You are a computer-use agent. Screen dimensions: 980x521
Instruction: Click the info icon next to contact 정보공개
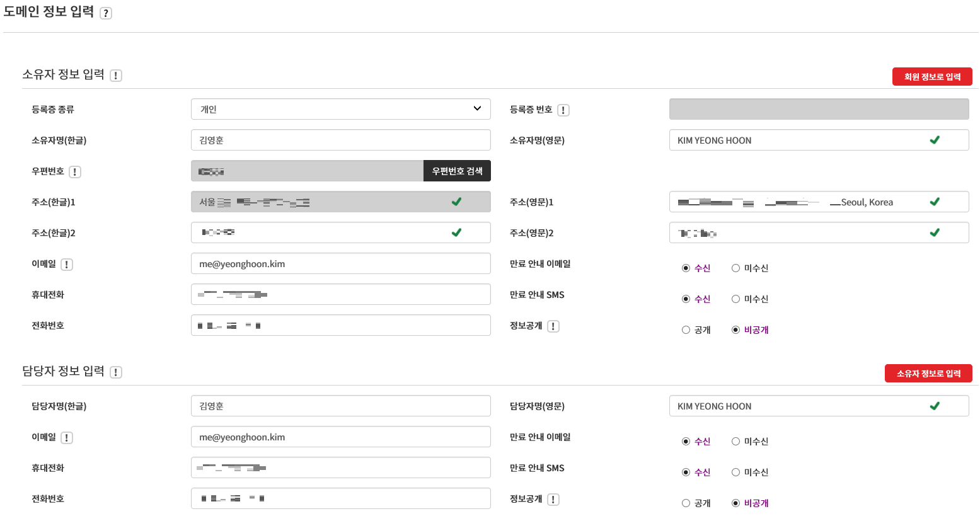pyautogui.click(x=553, y=500)
